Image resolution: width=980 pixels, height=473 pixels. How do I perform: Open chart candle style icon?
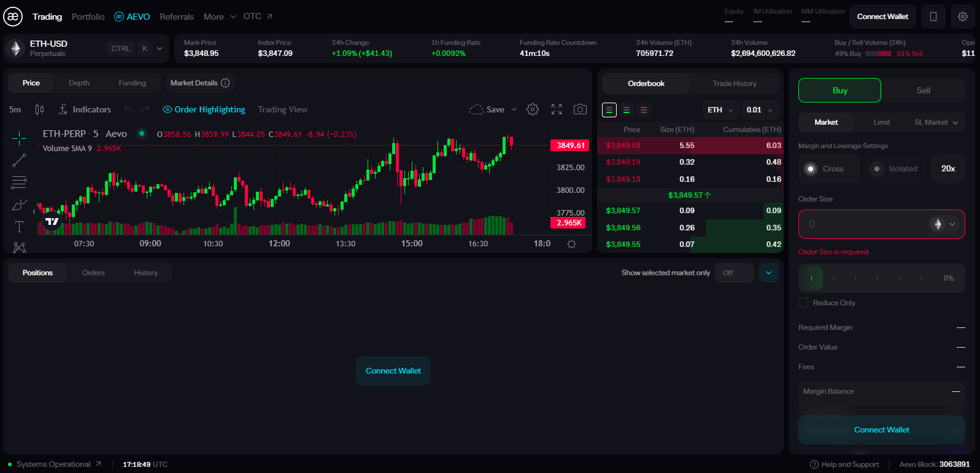(39, 109)
